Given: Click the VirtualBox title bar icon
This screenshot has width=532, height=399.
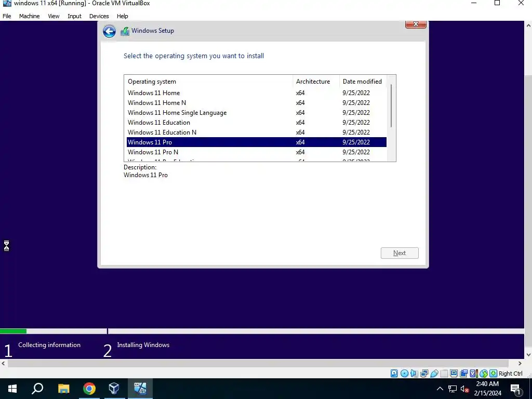Looking at the screenshot, I should (x=7, y=4).
